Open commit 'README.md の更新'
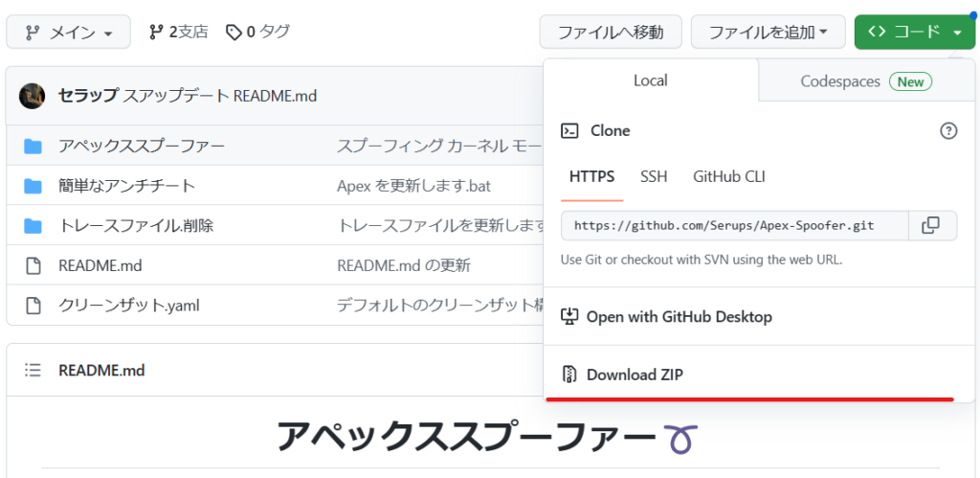980x478 pixels. tap(404, 265)
